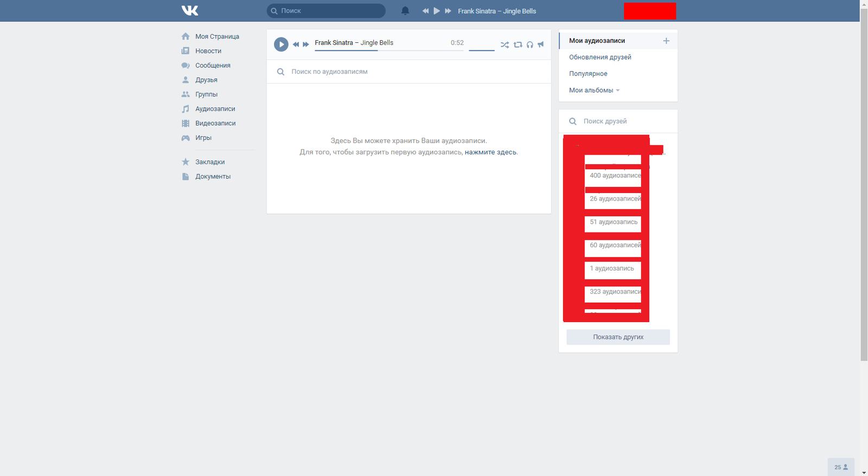
Task: Click the Bookmarks star icon
Action: coord(186,162)
